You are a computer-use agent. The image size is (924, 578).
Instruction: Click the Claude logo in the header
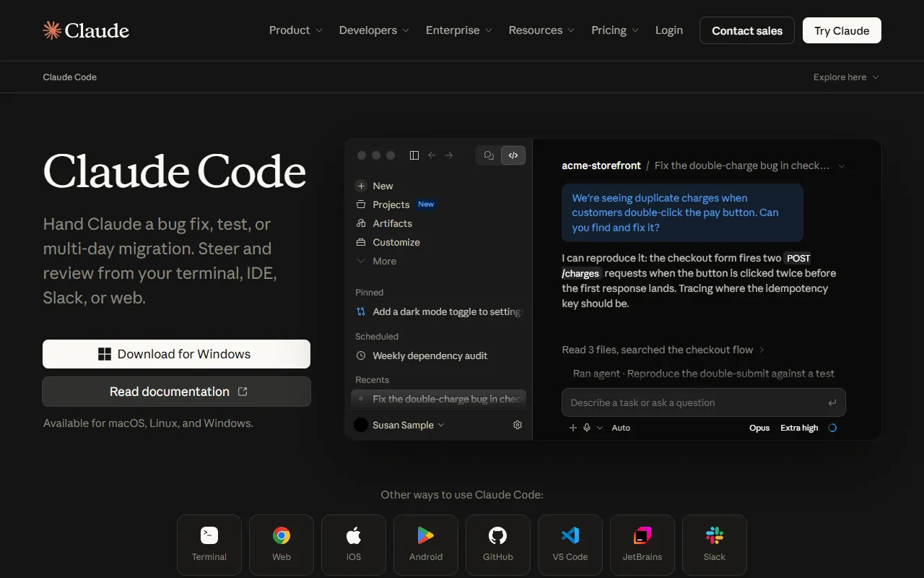[86, 30]
